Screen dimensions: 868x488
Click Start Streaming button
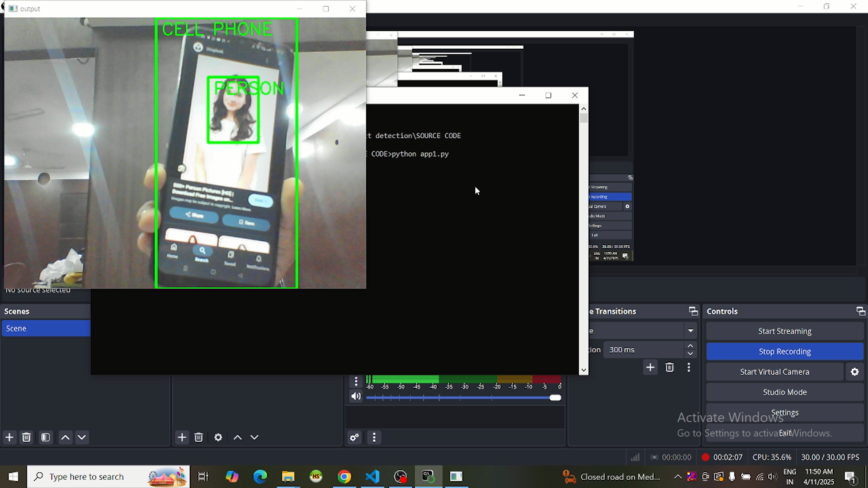coord(785,331)
